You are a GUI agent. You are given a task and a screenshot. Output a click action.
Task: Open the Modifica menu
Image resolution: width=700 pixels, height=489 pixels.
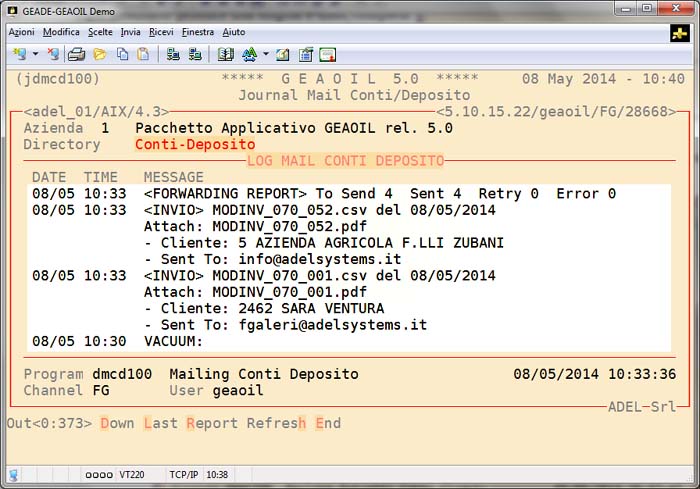point(61,32)
